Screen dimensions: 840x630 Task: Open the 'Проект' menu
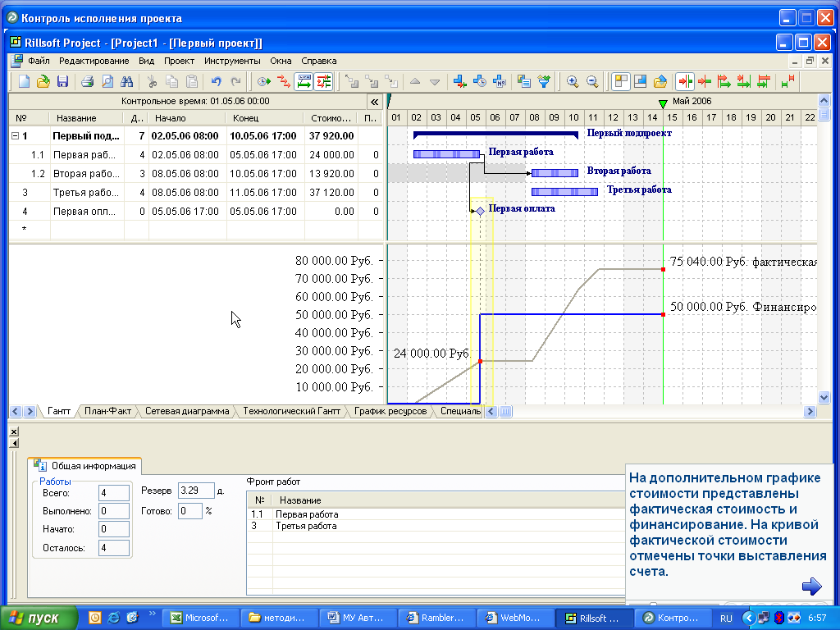pos(179,61)
